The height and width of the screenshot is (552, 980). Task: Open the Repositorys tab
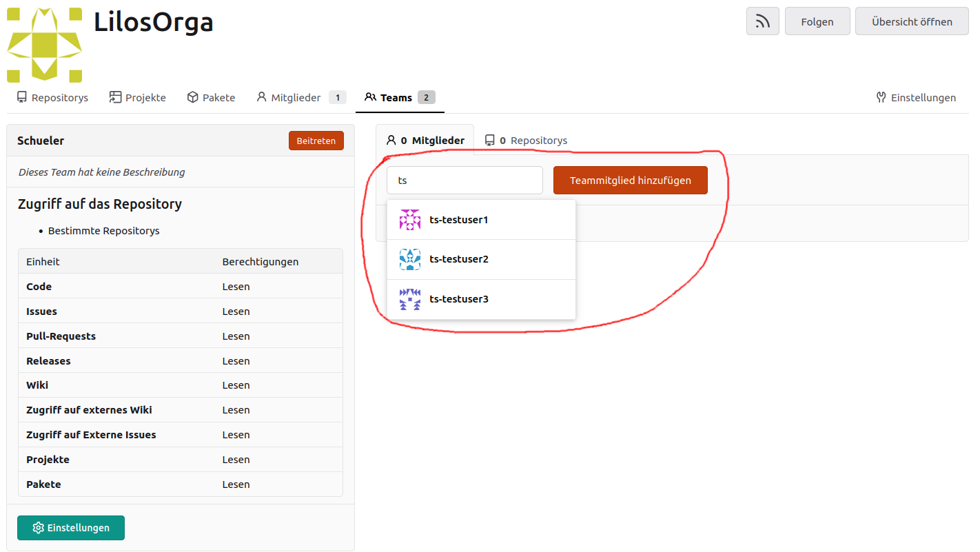point(53,98)
